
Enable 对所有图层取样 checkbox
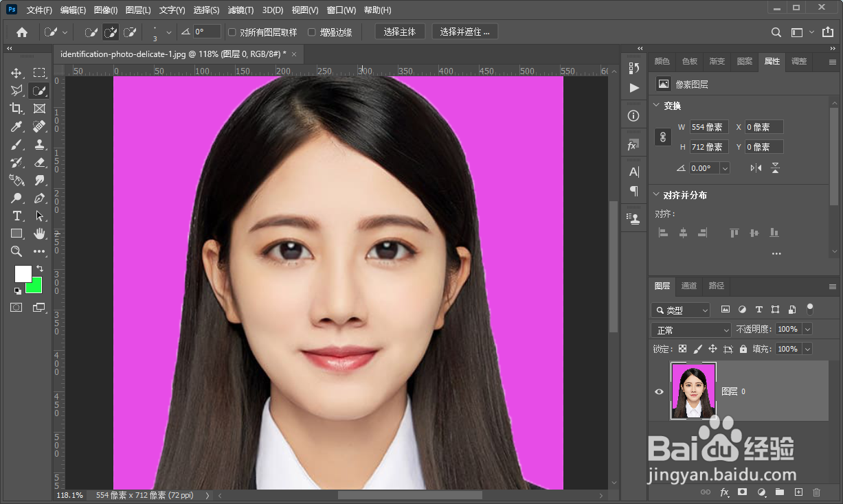232,32
